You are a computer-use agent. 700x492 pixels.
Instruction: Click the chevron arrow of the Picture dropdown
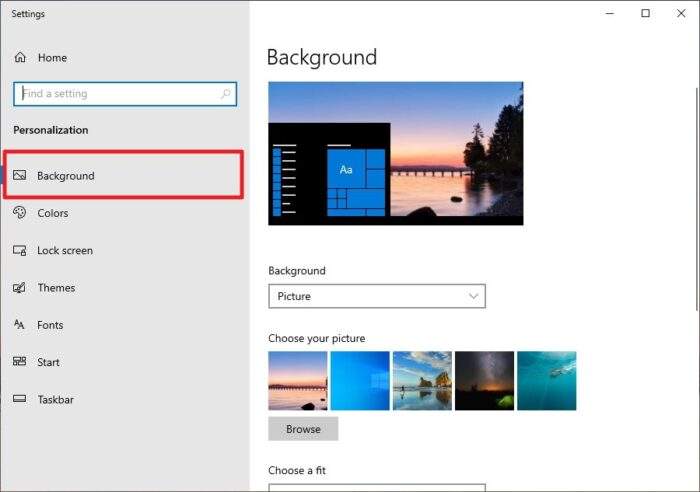click(473, 296)
